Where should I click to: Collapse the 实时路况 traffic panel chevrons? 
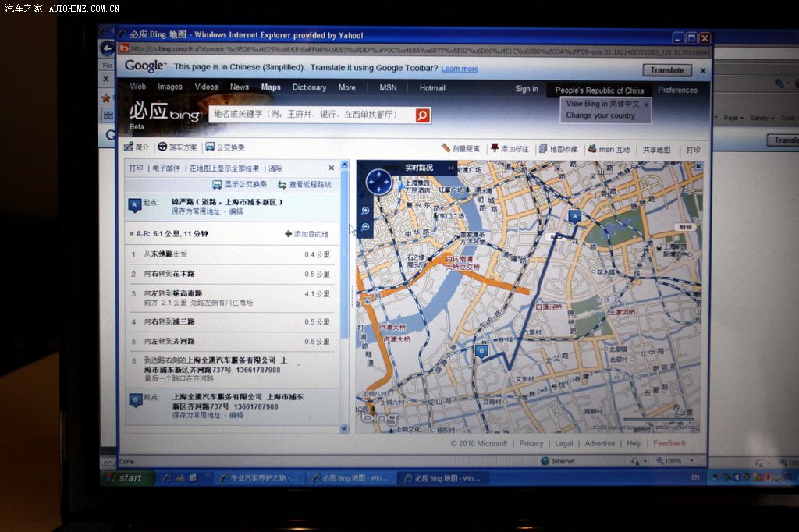point(450,168)
